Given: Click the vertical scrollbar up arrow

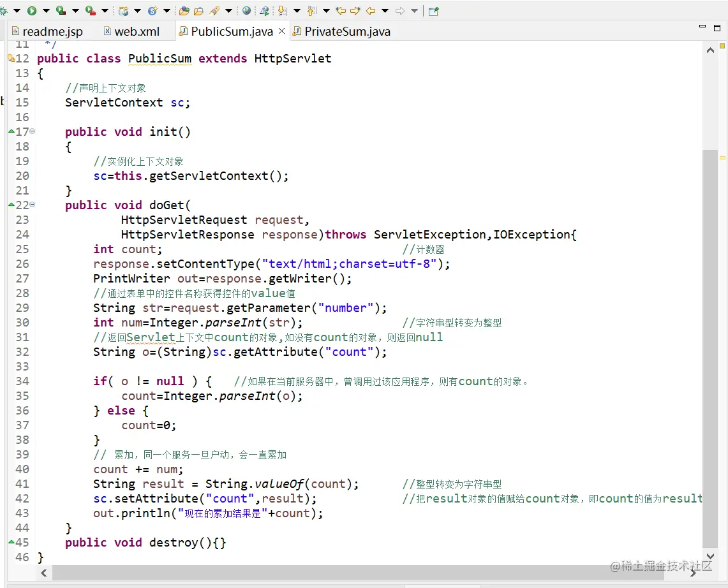Looking at the screenshot, I should pos(710,50).
